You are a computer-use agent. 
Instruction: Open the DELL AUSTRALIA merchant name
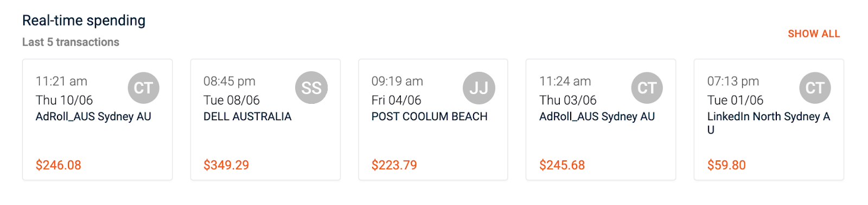click(x=247, y=116)
